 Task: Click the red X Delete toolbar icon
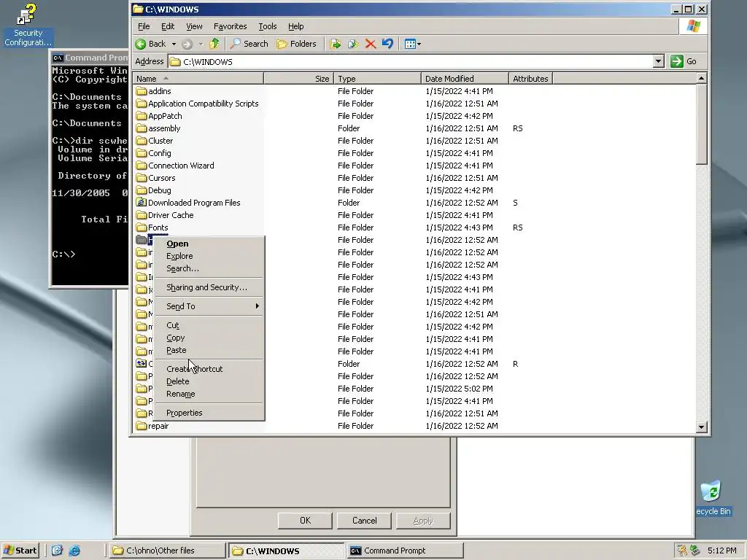(370, 44)
